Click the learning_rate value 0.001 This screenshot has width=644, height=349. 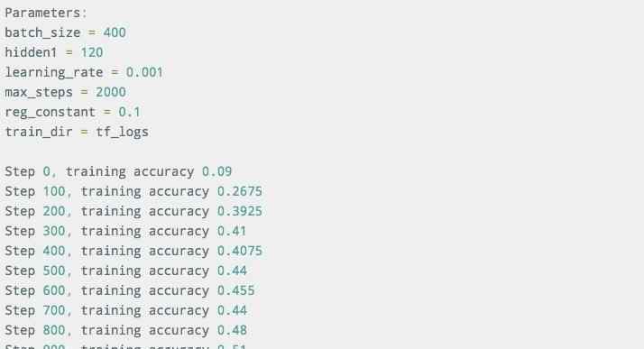tap(144, 72)
